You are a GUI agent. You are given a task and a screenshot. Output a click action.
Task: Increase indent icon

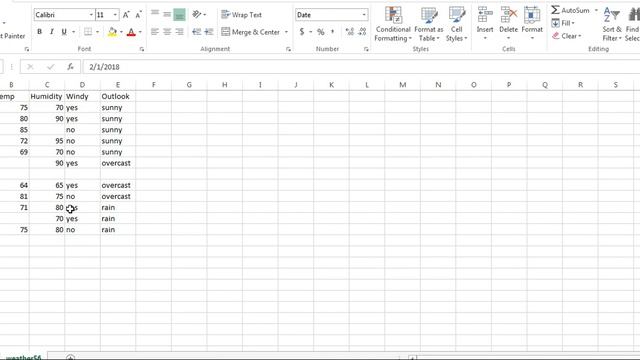click(x=209, y=32)
